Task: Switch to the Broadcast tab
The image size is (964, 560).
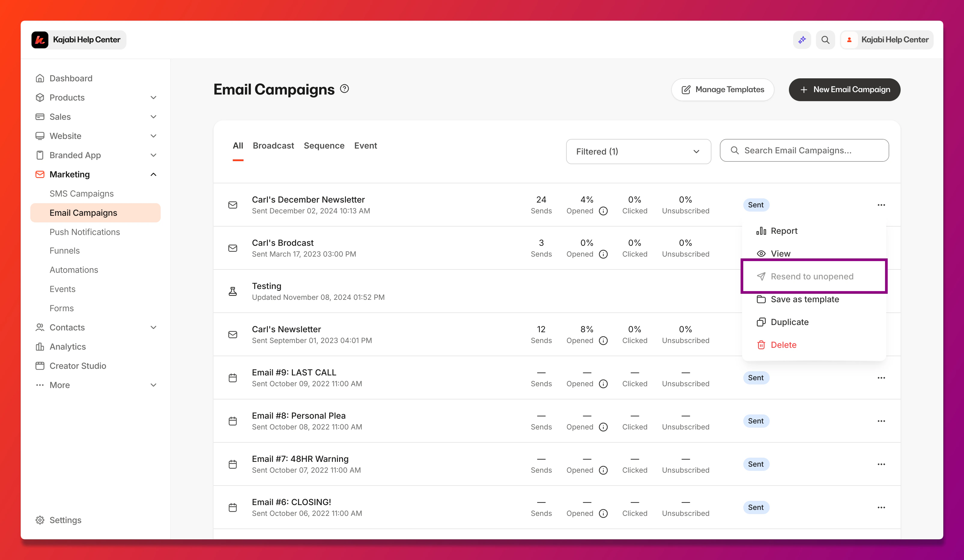Action: (x=273, y=146)
